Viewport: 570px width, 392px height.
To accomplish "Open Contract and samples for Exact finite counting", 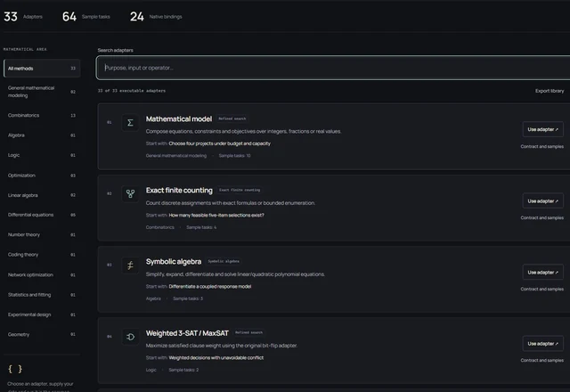I will click(x=542, y=217).
